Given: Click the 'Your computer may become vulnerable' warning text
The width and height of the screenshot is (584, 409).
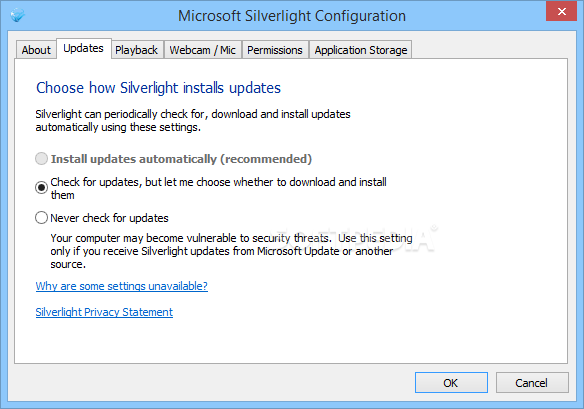Looking at the screenshot, I should pyautogui.click(x=231, y=251).
